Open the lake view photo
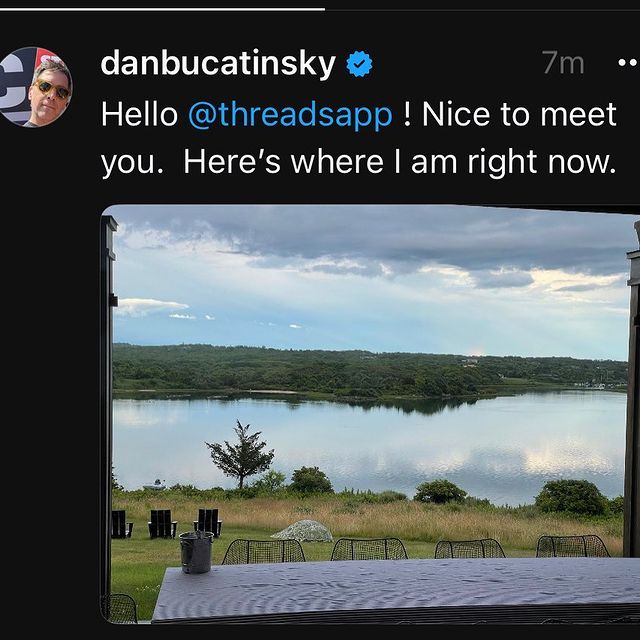The image size is (640, 640). (370, 414)
